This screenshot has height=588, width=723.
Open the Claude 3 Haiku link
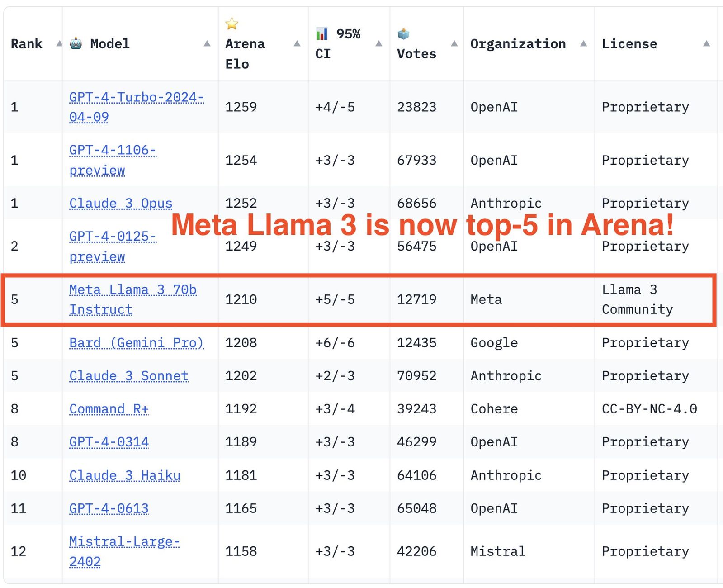click(x=125, y=475)
